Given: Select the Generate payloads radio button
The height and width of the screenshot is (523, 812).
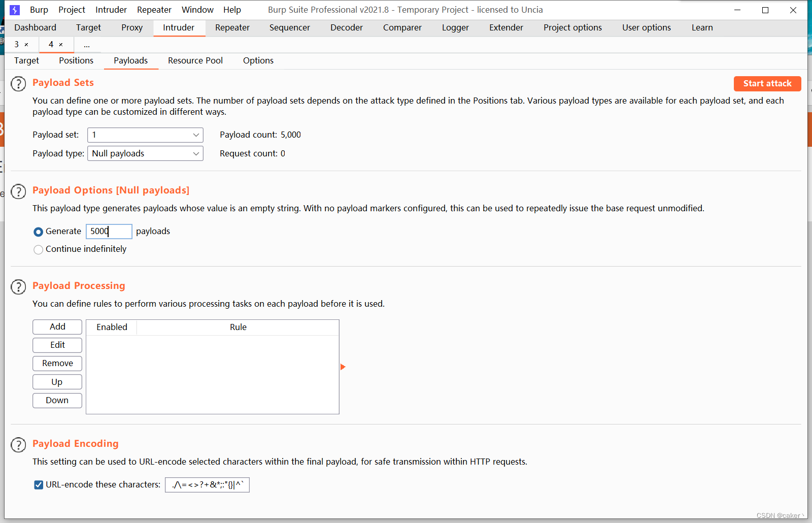Looking at the screenshot, I should coord(38,232).
